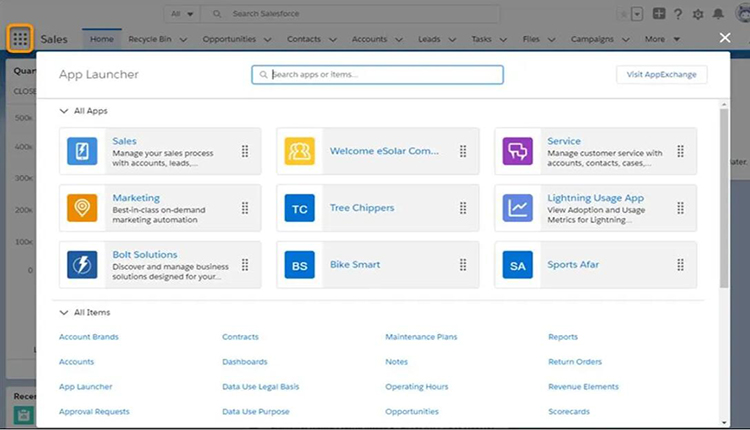Click the drag handle on Sales tile
Image resolution: width=750 pixels, height=430 pixels.
click(245, 151)
